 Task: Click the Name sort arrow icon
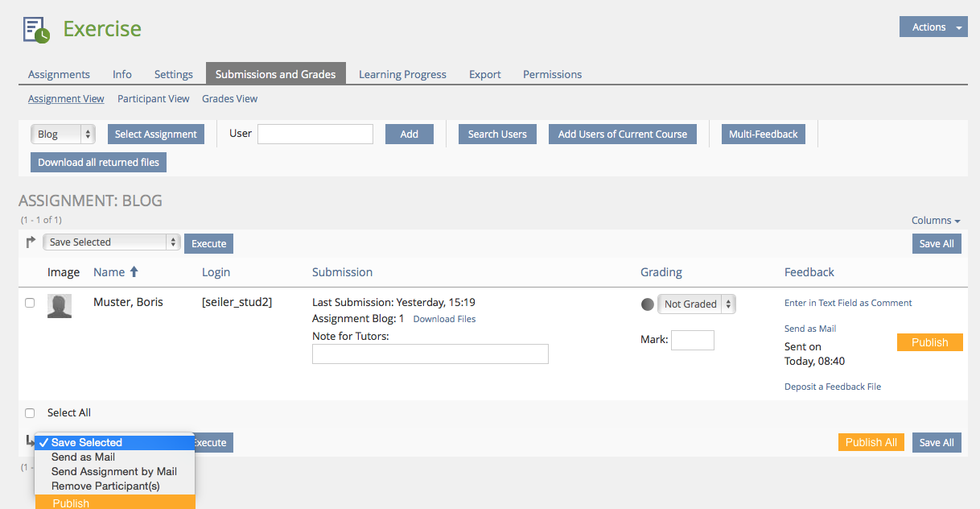[x=134, y=272]
